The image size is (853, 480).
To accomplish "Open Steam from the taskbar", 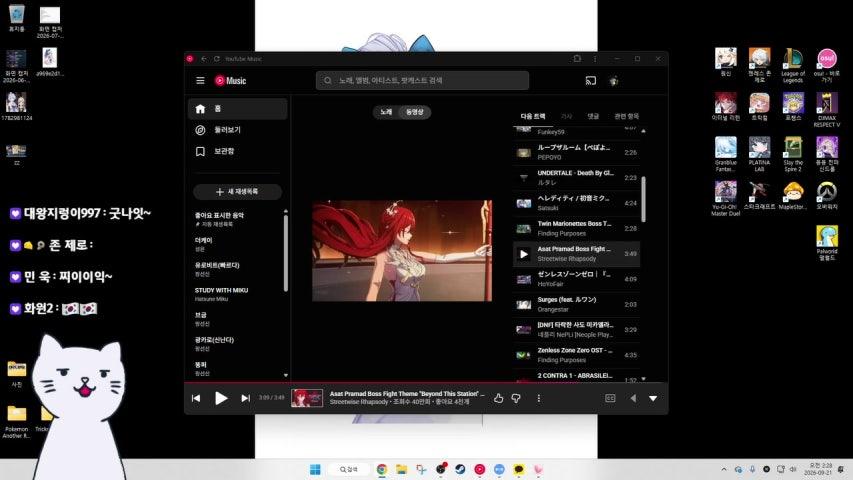I will (x=460, y=469).
